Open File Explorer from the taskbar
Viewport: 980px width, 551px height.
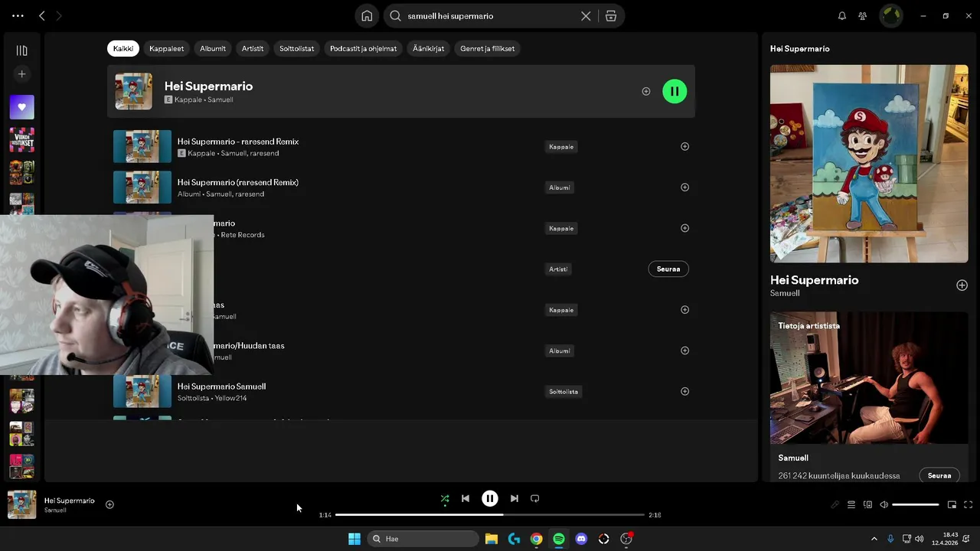coord(492,539)
